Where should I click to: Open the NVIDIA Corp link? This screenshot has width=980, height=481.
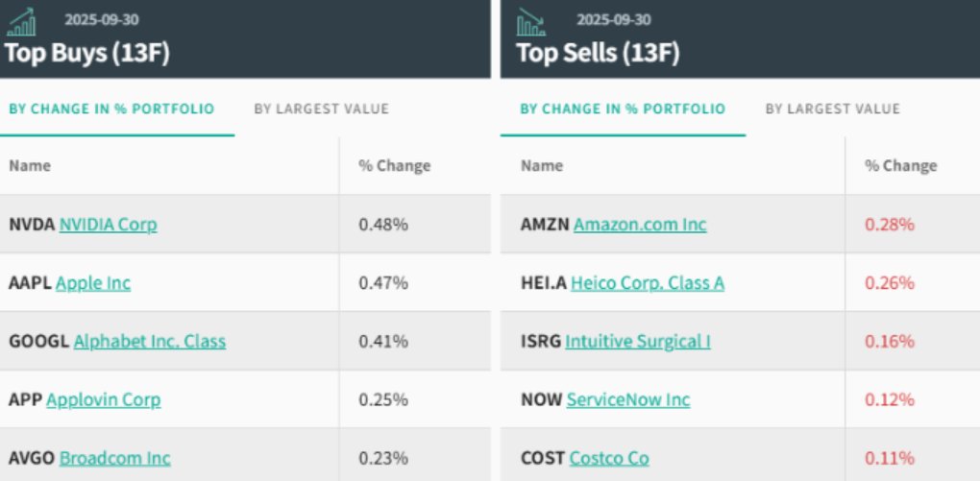tap(108, 225)
